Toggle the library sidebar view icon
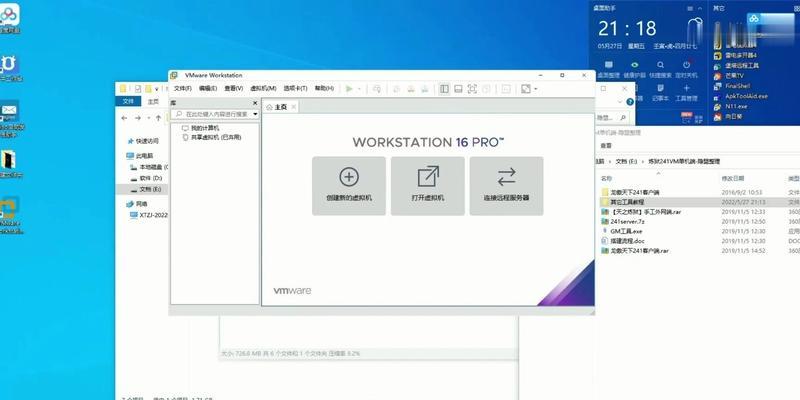The width and height of the screenshot is (800, 400). 444,89
